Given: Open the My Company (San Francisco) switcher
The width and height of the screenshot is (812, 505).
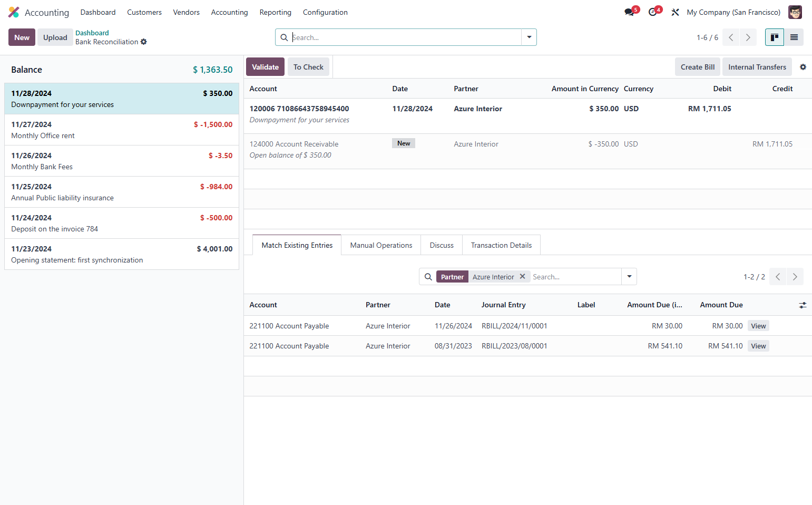Looking at the screenshot, I should point(733,12).
